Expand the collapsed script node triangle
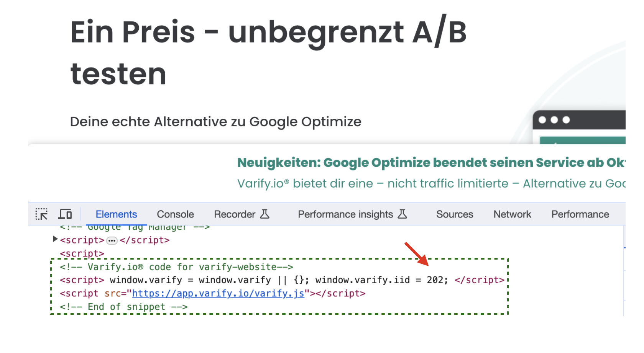Screen dimensions: 644x353 [x=55, y=239]
